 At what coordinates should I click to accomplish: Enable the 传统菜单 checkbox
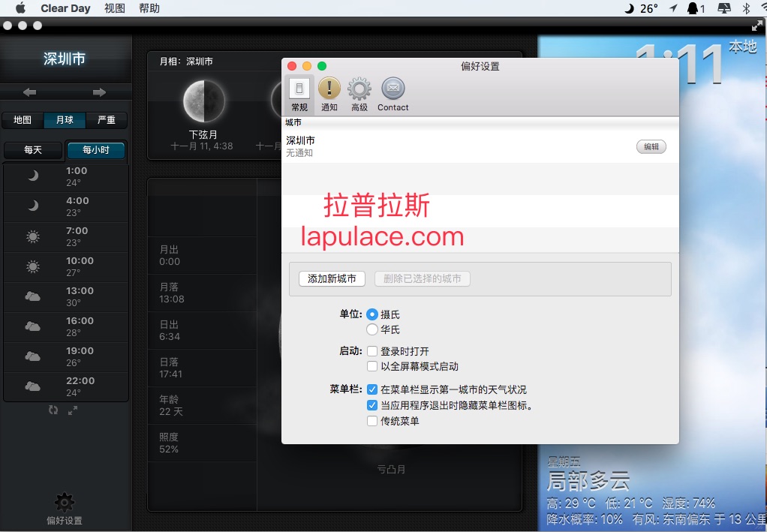point(372,421)
